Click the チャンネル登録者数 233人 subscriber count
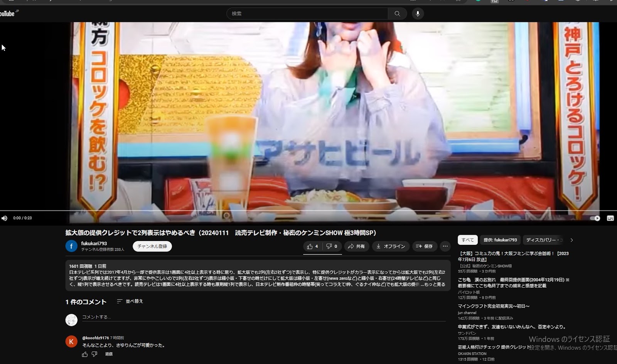The height and width of the screenshot is (364, 617). pyautogui.click(x=103, y=249)
